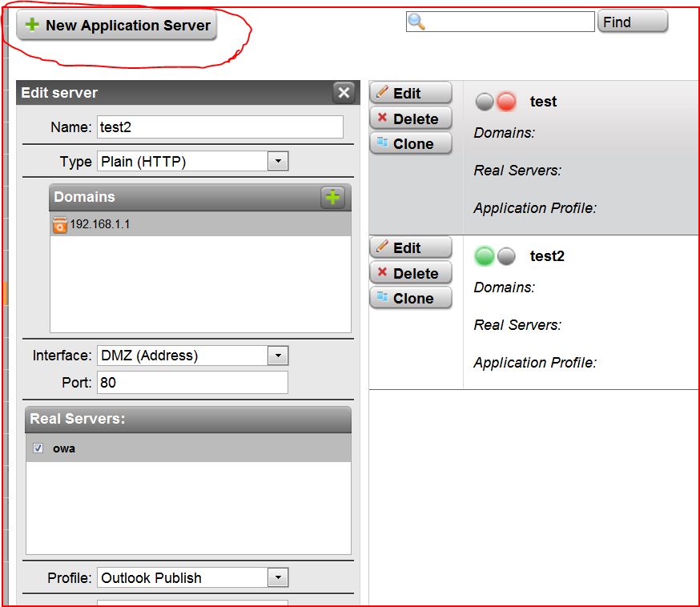Click the Port field containing 80
The height and width of the screenshot is (607, 700).
click(192, 383)
